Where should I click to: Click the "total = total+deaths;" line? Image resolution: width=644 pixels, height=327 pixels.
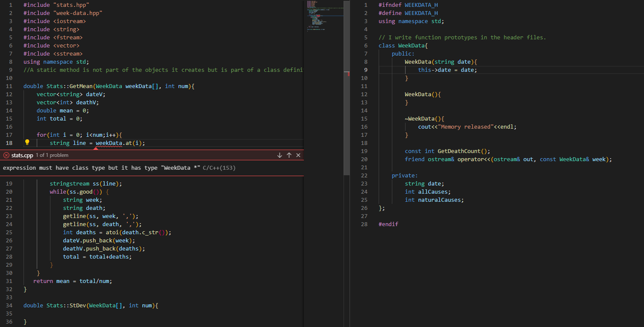tap(97, 257)
